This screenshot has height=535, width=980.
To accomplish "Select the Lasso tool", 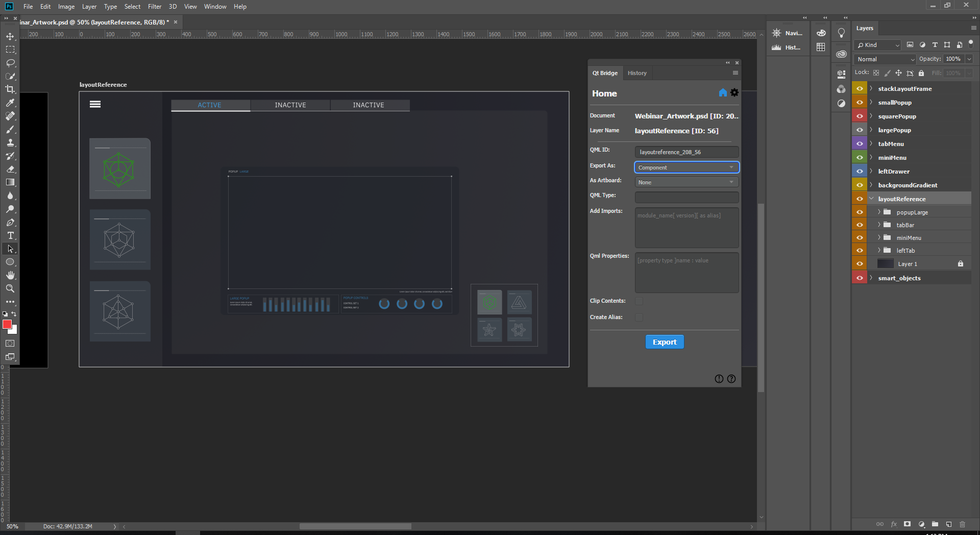I will [x=10, y=63].
